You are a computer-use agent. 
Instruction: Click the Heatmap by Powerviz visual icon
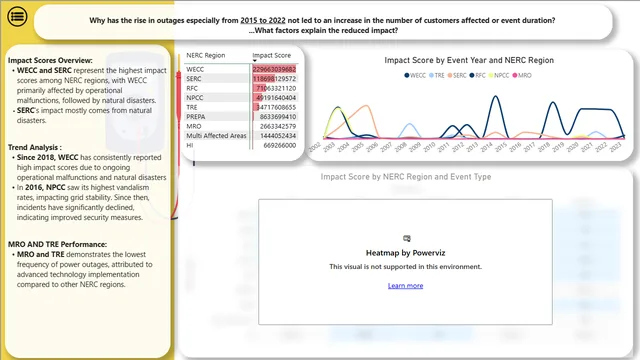(407, 238)
